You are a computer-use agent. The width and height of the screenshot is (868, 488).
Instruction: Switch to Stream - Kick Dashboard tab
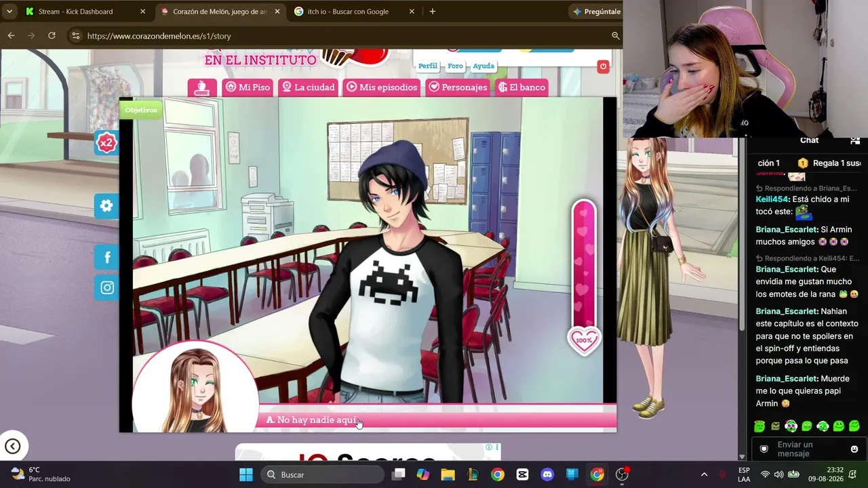[77, 12]
